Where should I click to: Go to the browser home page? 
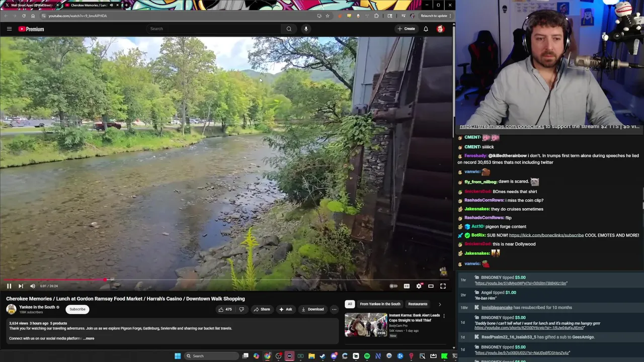[33, 16]
